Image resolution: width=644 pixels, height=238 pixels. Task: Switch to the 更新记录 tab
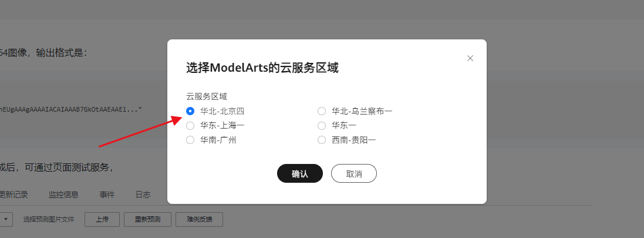[x=13, y=195]
